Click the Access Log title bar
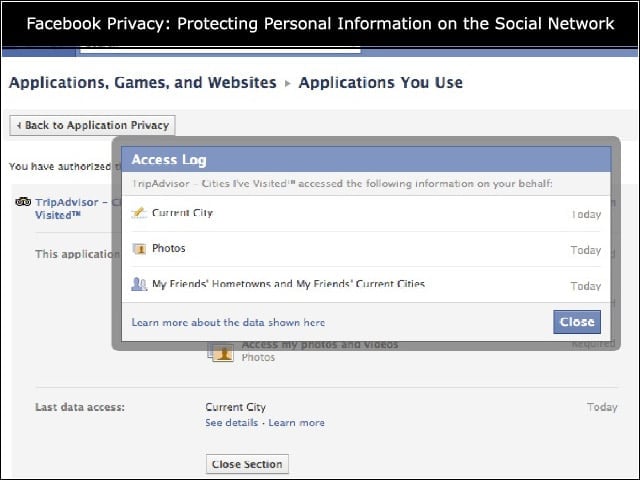640x480 pixels. point(366,160)
